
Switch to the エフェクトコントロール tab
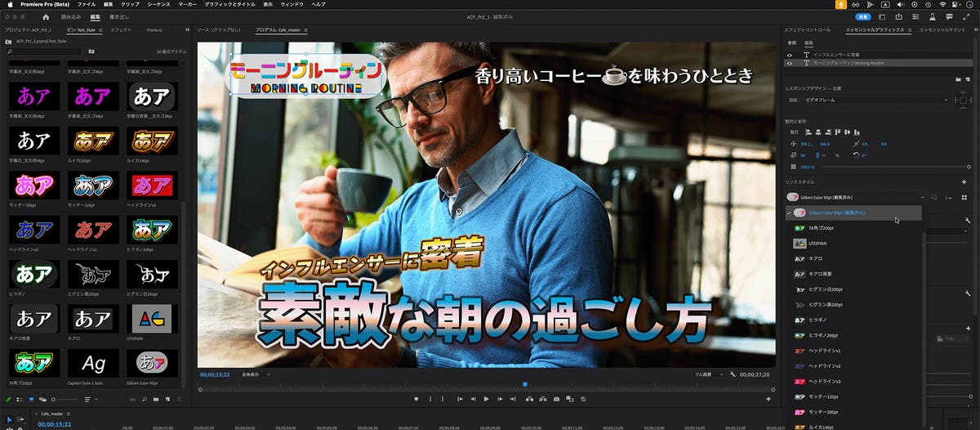(x=807, y=29)
